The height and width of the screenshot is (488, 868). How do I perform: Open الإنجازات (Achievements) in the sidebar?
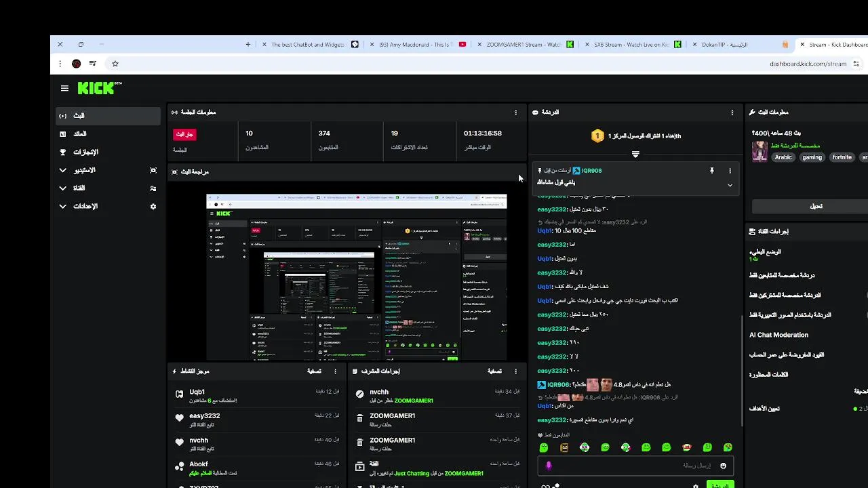pyautogui.click(x=108, y=152)
